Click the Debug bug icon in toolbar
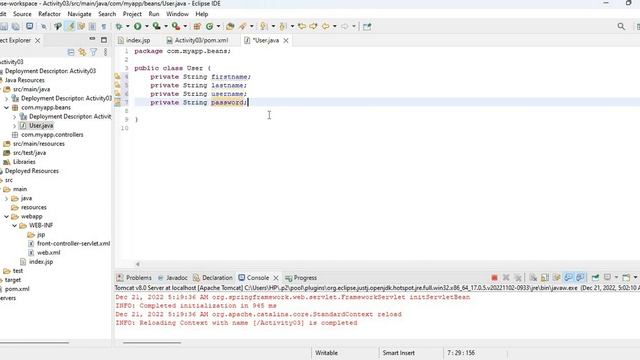640x360 pixels. pos(119,26)
